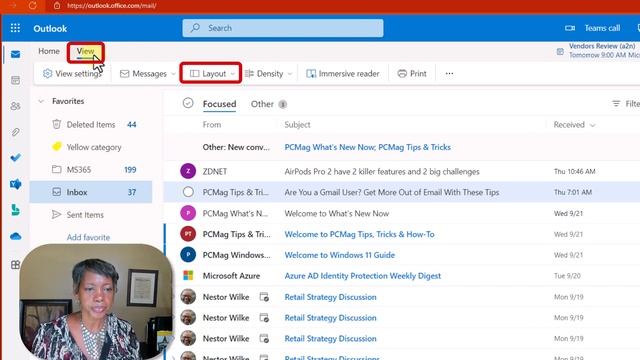
Task: Select the PCMag Gmail User message checkbox
Action: tap(188, 192)
